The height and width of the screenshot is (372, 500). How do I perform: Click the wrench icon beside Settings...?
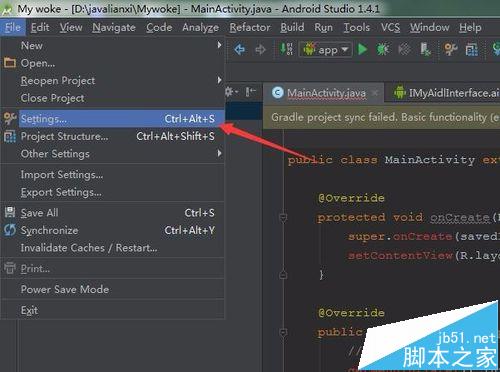pyautogui.click(x=10, y=118)
